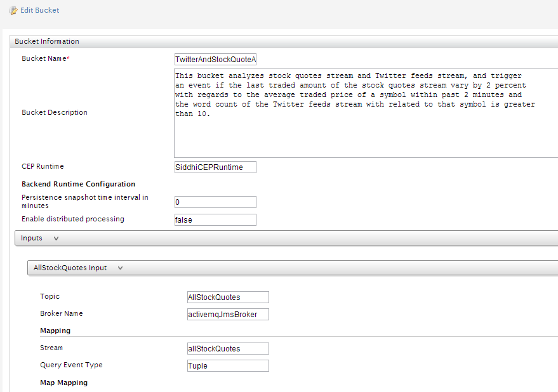Select the Broker Name field

228,315
